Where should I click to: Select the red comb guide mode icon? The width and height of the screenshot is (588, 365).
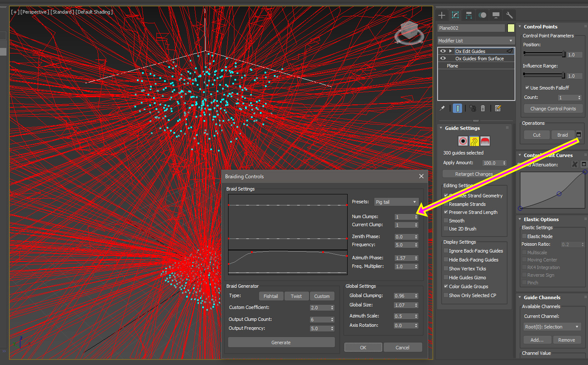(x=485, y=141)
